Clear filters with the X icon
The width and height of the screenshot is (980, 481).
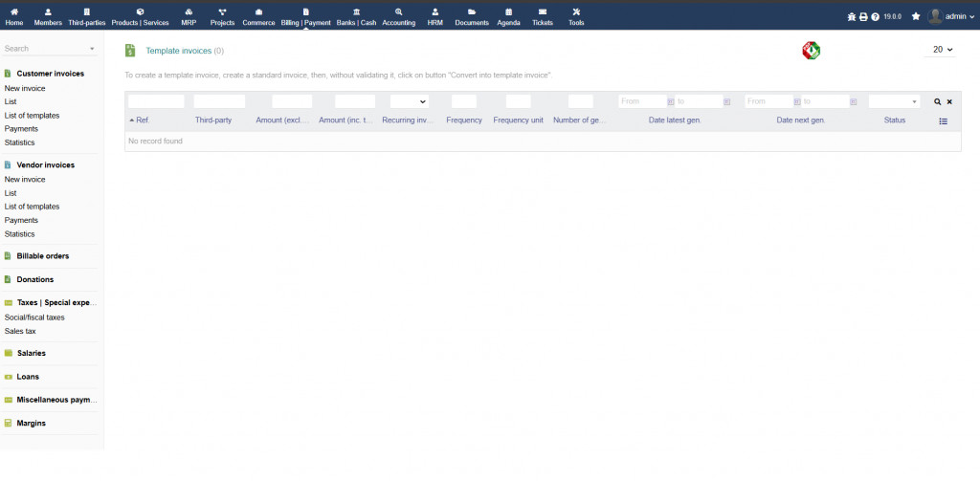(x=949, y=101)
